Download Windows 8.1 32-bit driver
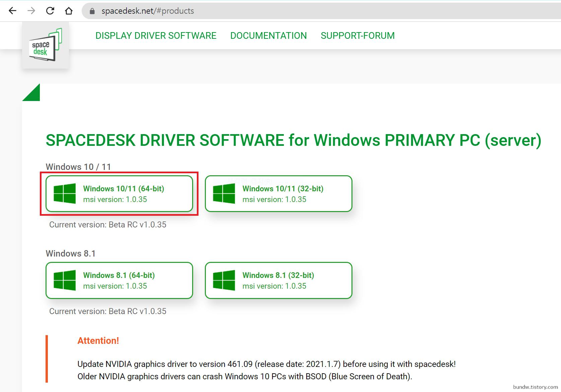 click(278, 280)
